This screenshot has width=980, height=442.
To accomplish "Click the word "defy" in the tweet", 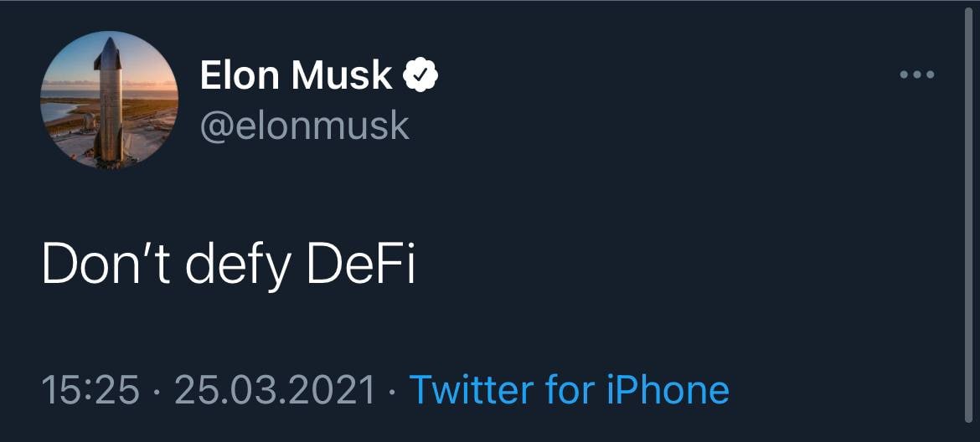I will click(x=239, y=266).
